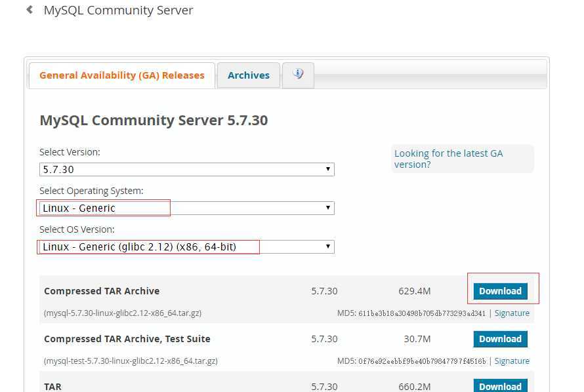Image resolution: width=584 pixels, height=392 pixels.
Task: Click the 'Select OS Version:' label
Action: point(77,229)
